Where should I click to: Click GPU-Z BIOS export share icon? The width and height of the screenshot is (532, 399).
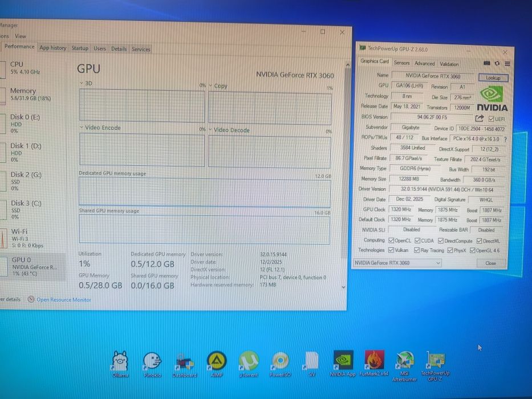click(480, 118)
